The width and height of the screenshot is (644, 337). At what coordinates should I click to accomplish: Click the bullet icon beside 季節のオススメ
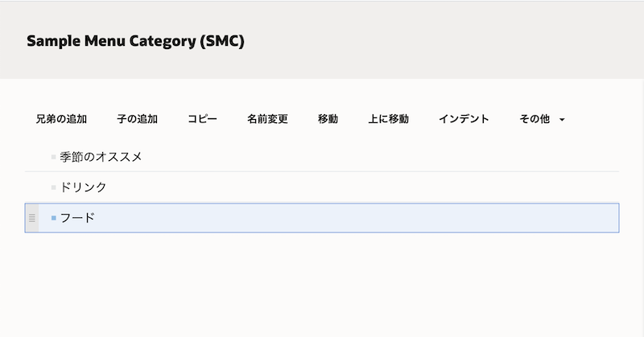point(53,158)
